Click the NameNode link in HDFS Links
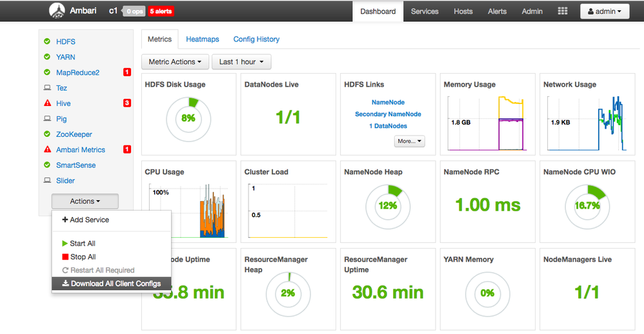The height and width of the screenshot is (334, 644). (388, 102)
